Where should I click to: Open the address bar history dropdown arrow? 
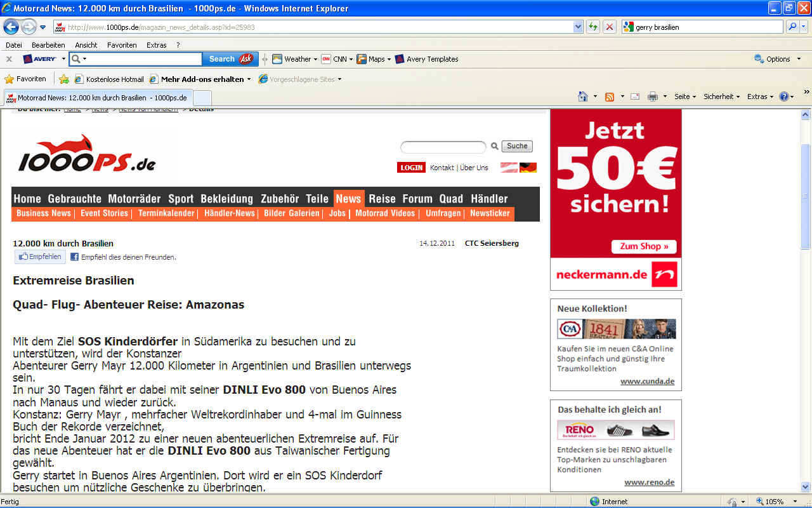click(x=578, y=27)
